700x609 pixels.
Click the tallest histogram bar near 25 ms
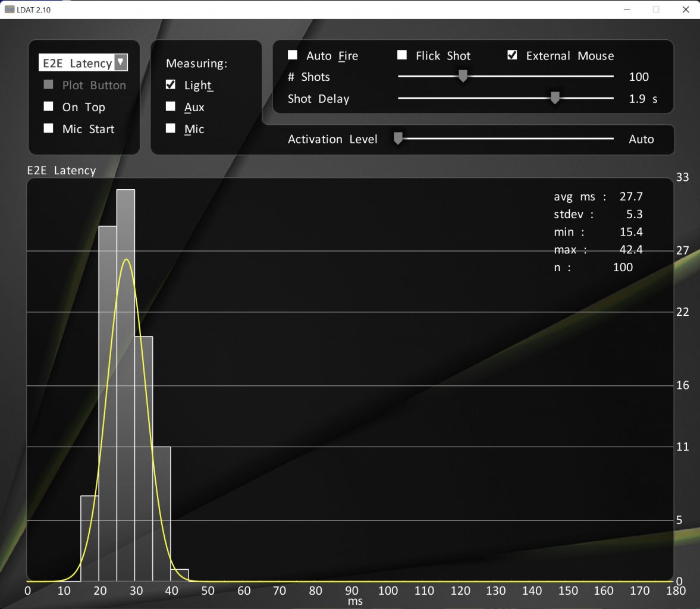[x=126, y=385]
